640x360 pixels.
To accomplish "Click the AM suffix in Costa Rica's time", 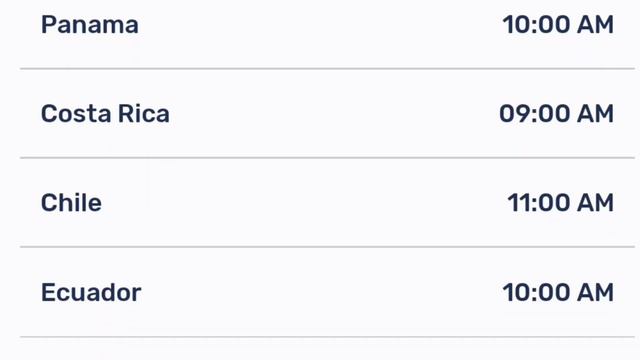I will pyautogui.click(x=595, y=113).
